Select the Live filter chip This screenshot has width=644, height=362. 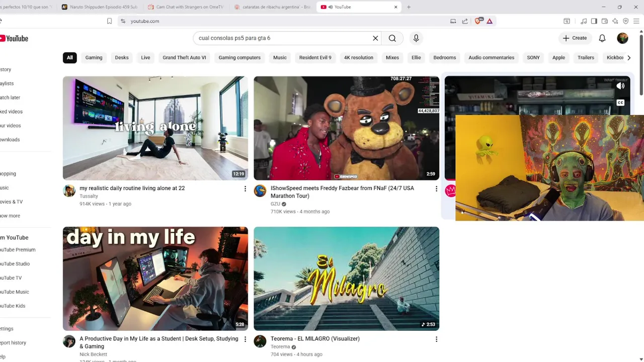pyautogui.click(x=145, y=58)
